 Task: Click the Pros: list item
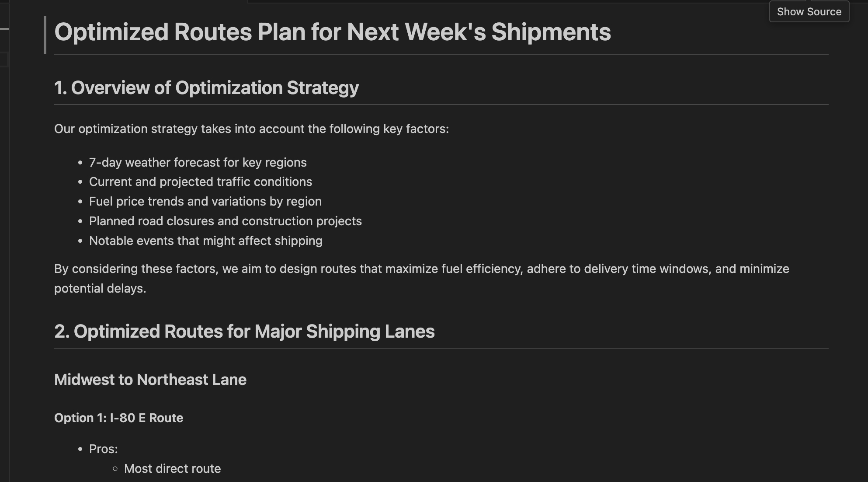(x=103, y=449)
